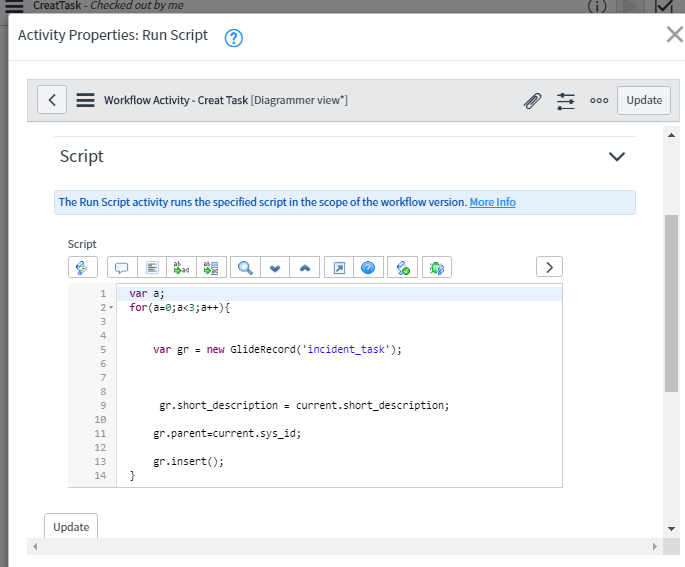Format code with the format icon
Viewport: 685px width, 567px height.
click(x=152, y=267)
